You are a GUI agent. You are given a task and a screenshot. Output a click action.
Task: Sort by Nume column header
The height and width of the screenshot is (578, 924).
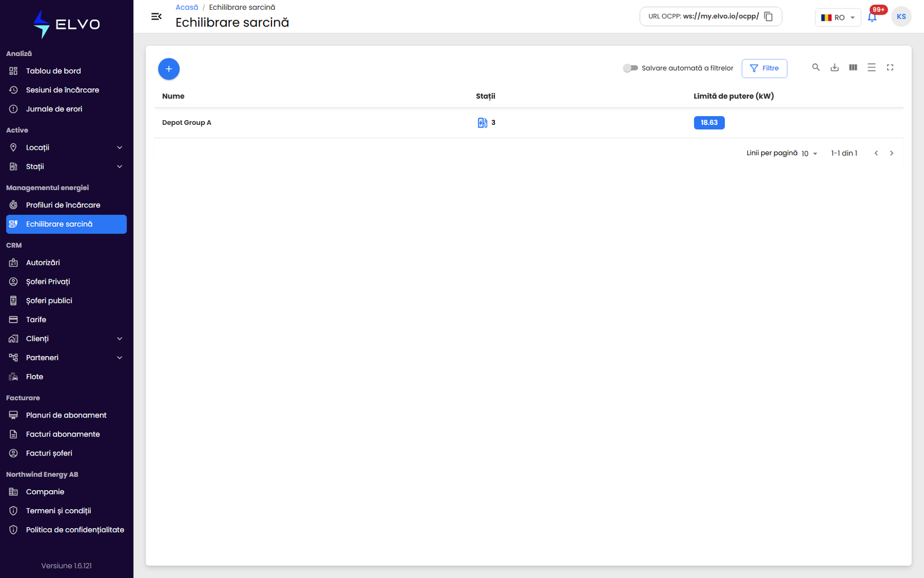[x=173, y=96]
